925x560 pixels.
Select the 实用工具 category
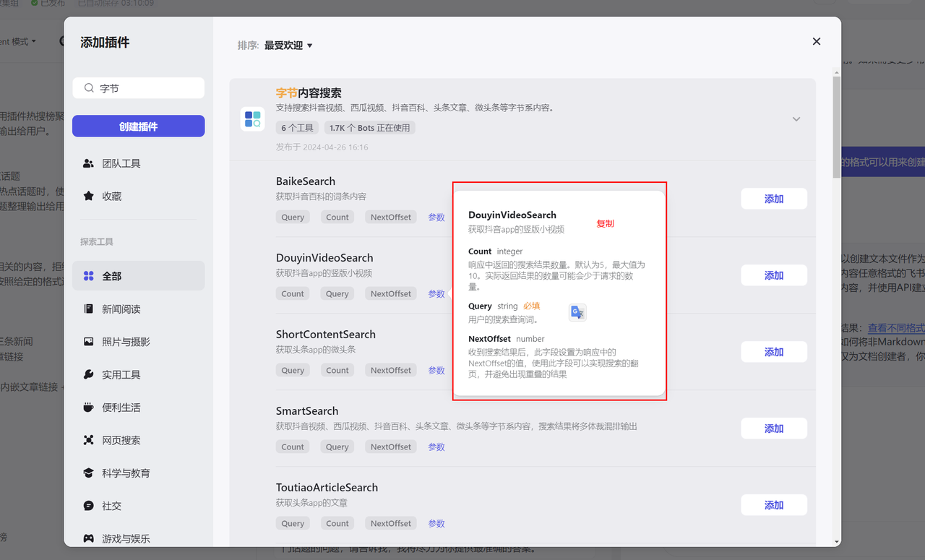(x=139, y=374)
